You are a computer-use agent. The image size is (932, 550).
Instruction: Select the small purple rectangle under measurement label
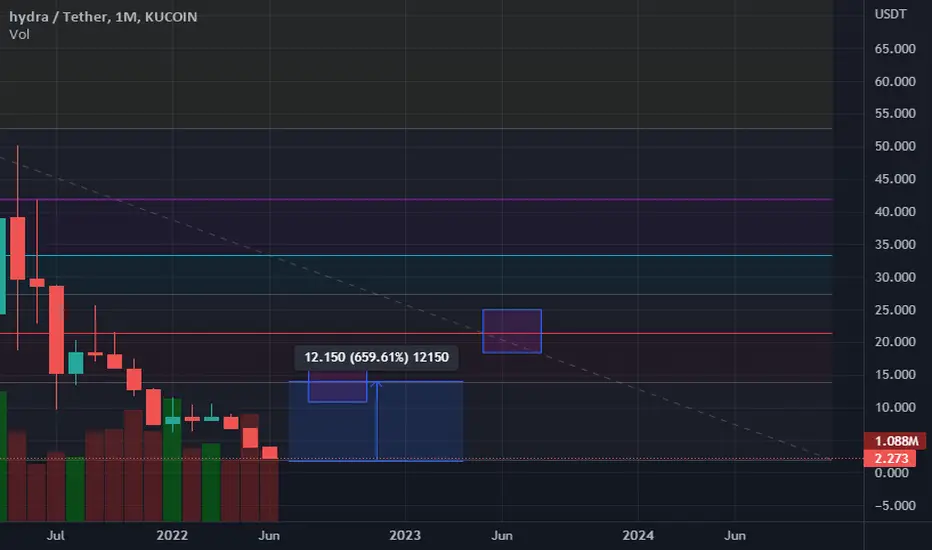coord(337,387)
